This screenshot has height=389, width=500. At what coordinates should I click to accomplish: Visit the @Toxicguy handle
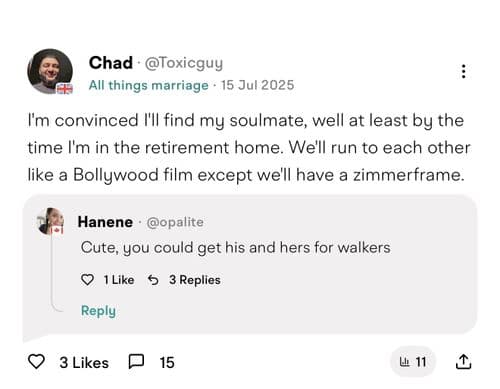click(x=183, y=63)
